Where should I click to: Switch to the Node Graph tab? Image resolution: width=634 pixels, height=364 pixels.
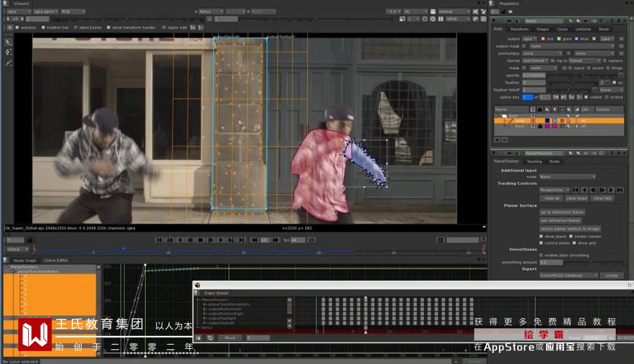25,261
